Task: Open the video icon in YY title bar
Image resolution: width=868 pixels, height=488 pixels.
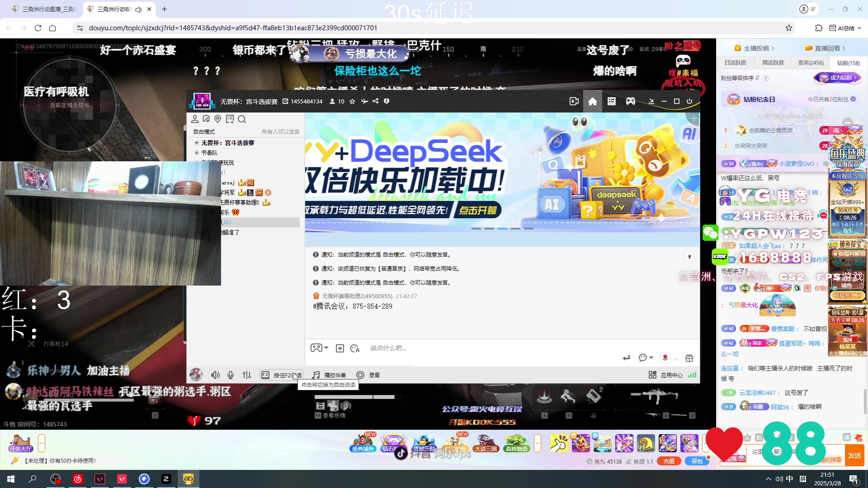Action: point(574,101)
